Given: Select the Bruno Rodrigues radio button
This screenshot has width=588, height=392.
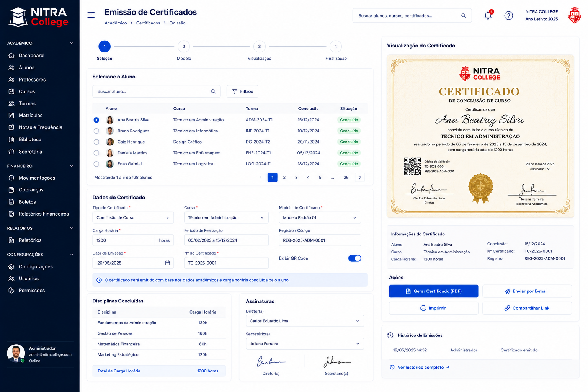Looking at the screenshot, I should (x=96, y=131).
